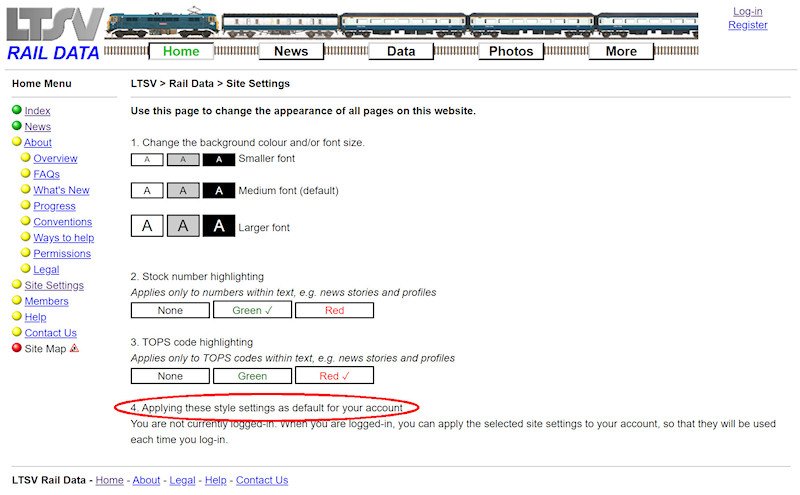The width and height of the screenshot is (800, 495).
Task: Click the green bullet beside Index
Action: click(x=17, y=111)
